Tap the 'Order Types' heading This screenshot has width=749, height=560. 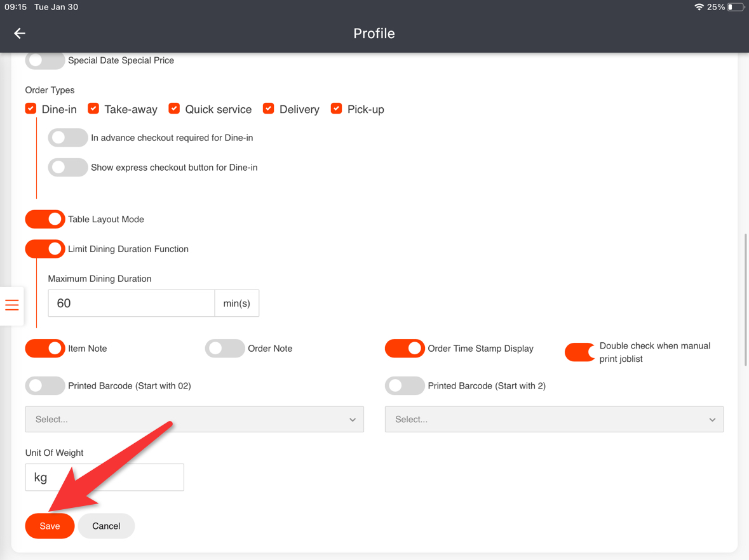pyautogui.click(x=50, y=90)
